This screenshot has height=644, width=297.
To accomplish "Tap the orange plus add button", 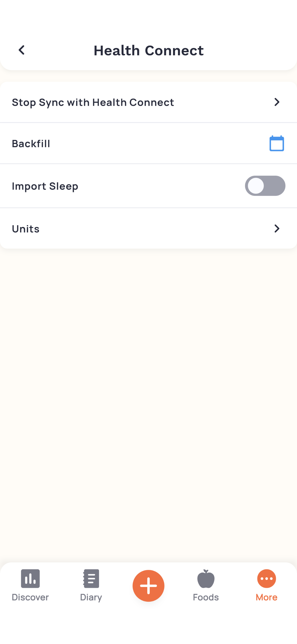I will 148,586.
